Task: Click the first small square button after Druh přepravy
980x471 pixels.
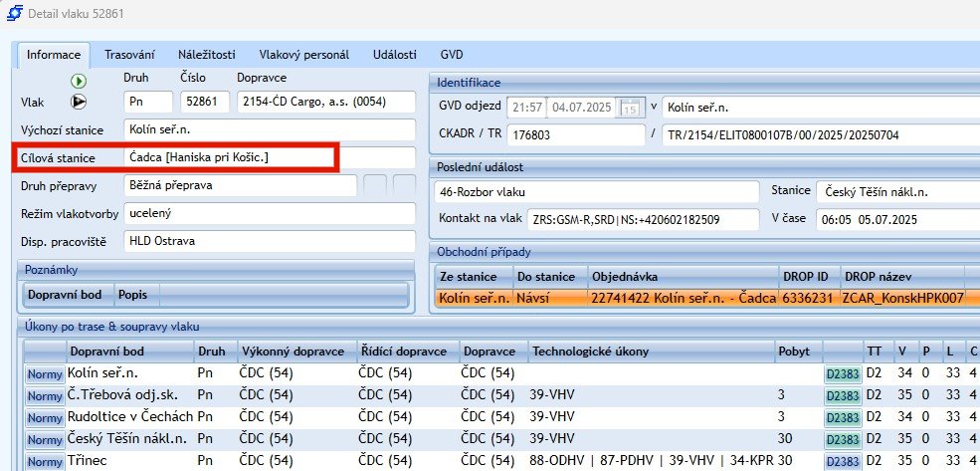Action: pyautogui.click(x=374, y=185)
